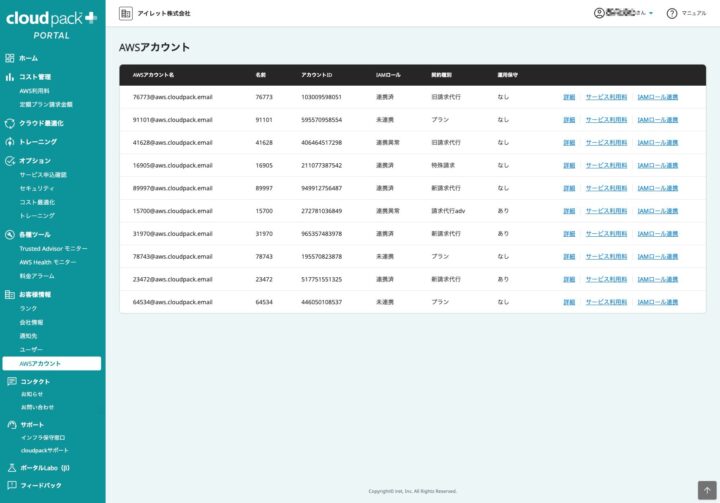Viewport: 720px width, 503px height.
Task: Select 通知先 in sidebar
Action: click(28, 336)
